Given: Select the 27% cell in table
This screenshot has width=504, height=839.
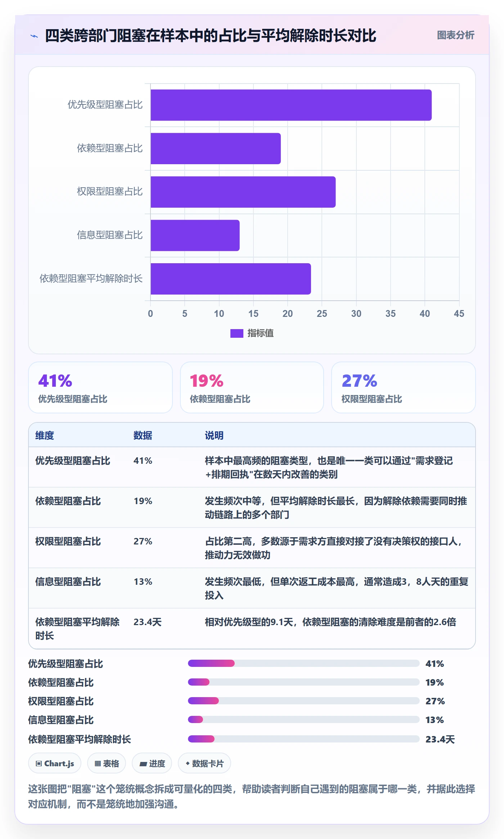Looking at the screenshot, I should click(x=143, y=541).
